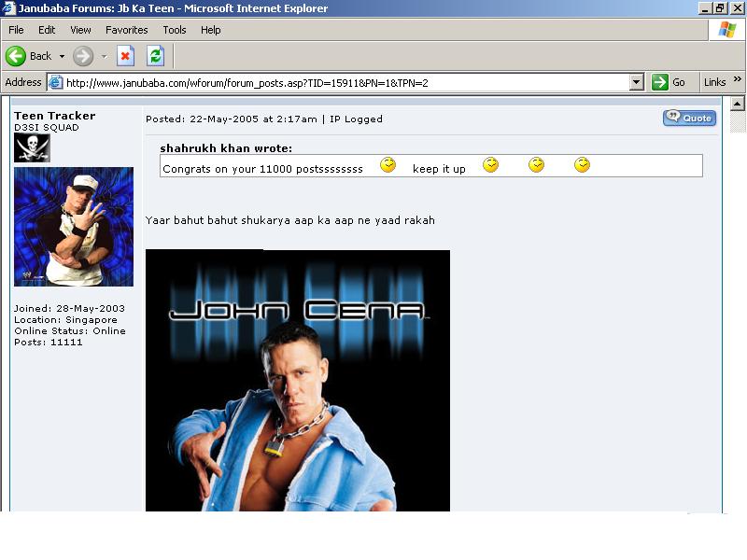Image resolution: width=747 pixels, height=560 pixels.
Task: Click the 'Posts: 11111' text
Action: [x=49, y=343]
